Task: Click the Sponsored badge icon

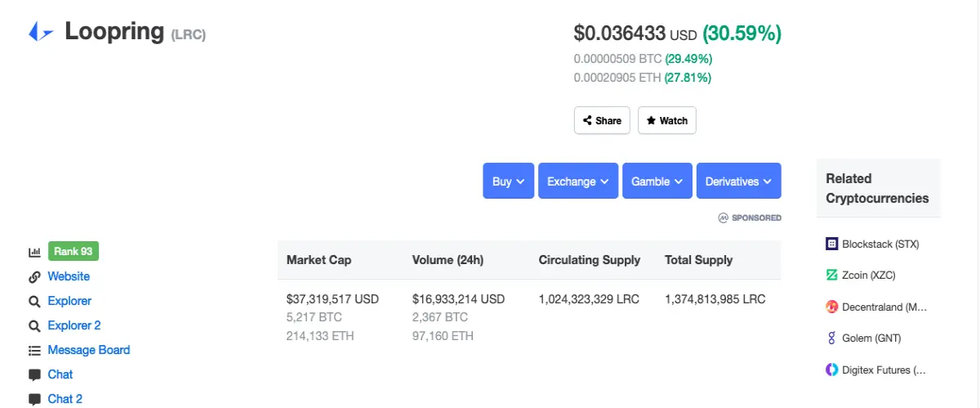Action: [x=723, y=218]
